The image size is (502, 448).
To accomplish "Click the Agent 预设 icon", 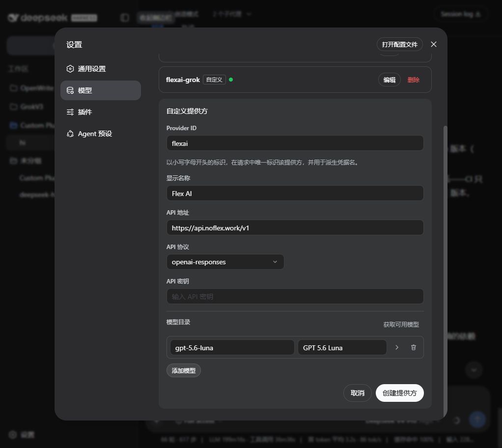I will click(70, 134).
